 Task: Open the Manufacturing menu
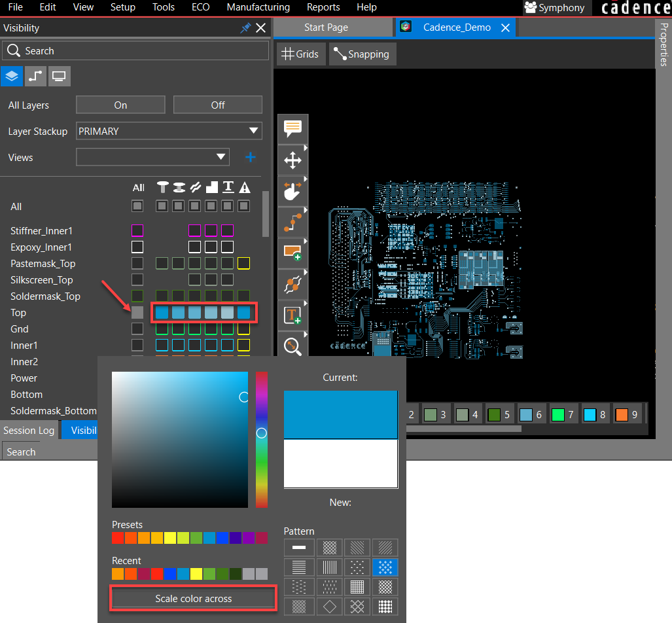coord(258,7)
